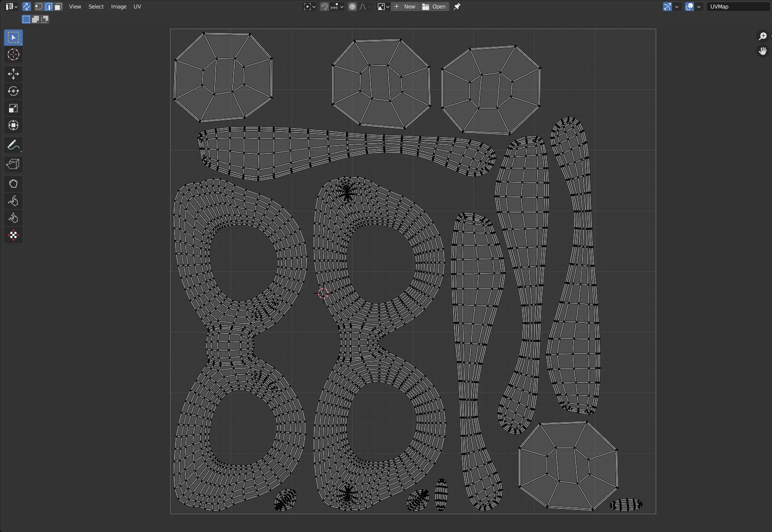Toggle the overlays display button
Screen dimensions: 772x532
pos(690,6)
